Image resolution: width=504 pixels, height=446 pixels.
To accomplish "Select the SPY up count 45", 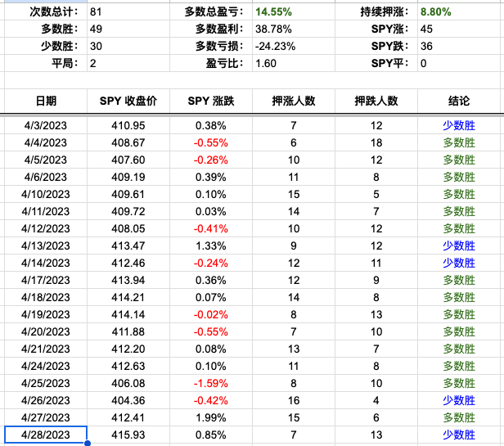I will click(x=426, y=29).
